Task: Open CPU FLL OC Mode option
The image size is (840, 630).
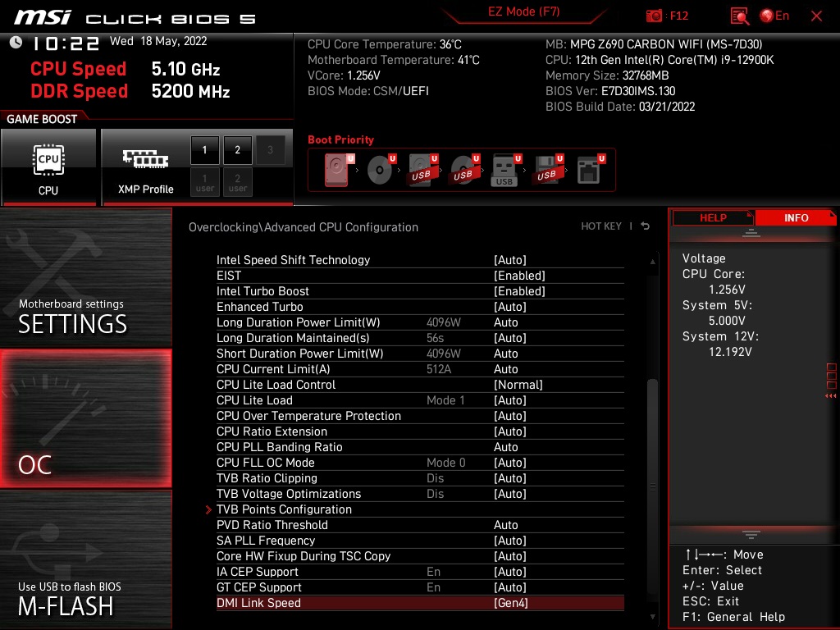Action: coord(420,462)
